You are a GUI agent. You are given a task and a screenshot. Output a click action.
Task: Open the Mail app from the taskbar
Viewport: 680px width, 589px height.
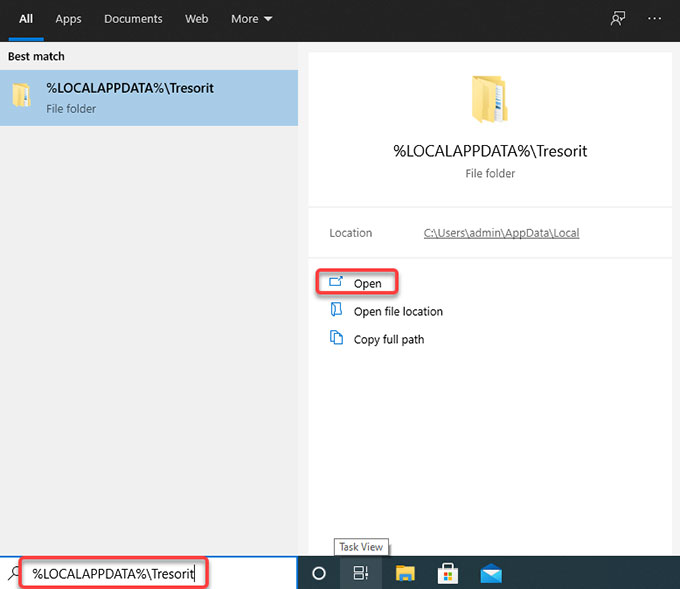pyautogui.click(x=491, y=573)
